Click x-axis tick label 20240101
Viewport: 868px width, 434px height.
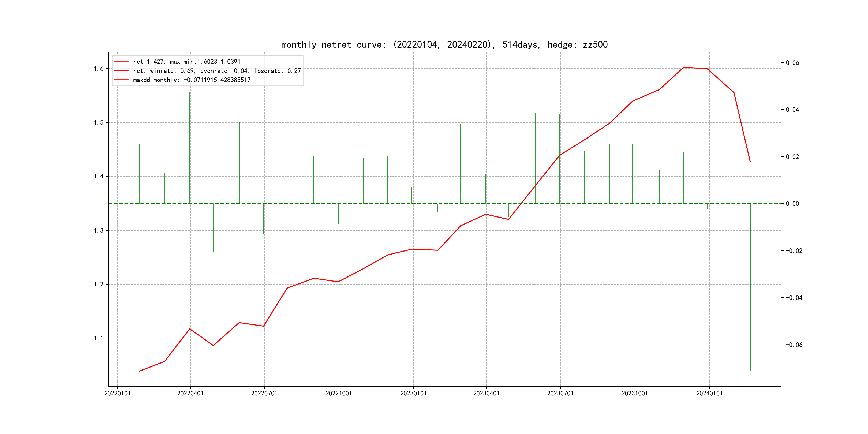[x=710, y=393]
